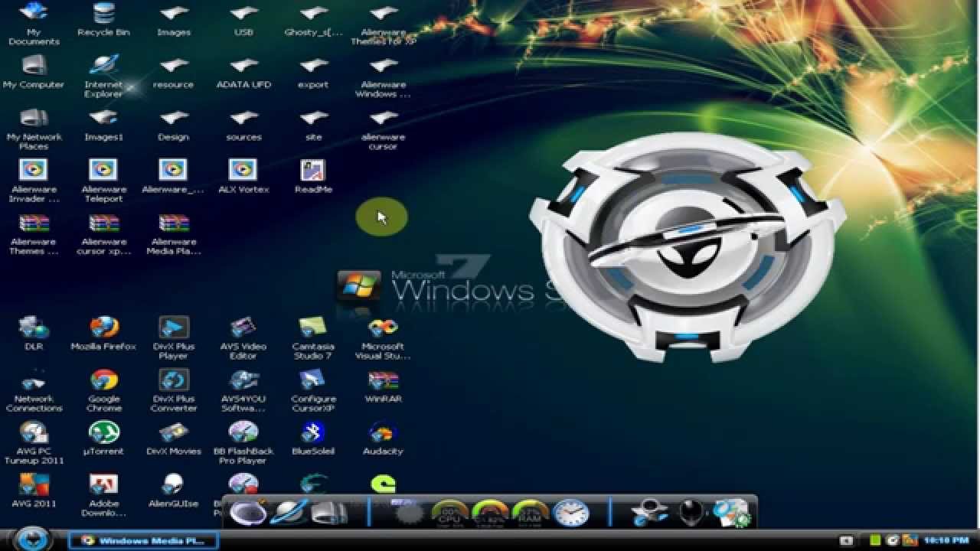Screen dimensions: 980x551
Task: Open the resource folder
Action: point(174,73)
